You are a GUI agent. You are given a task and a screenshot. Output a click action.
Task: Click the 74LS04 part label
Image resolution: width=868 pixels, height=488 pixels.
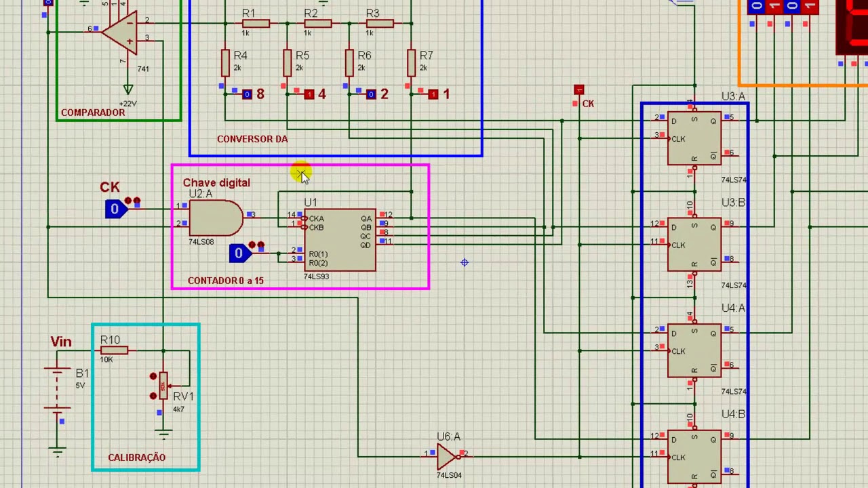click(449, 475)
